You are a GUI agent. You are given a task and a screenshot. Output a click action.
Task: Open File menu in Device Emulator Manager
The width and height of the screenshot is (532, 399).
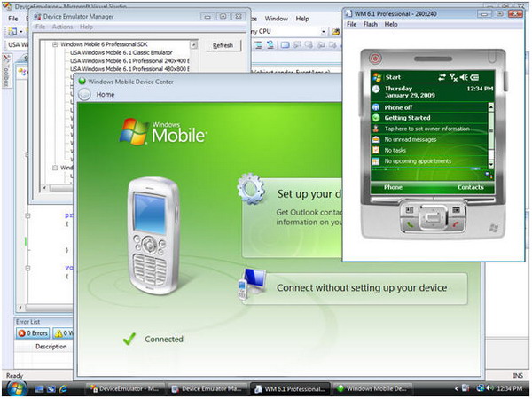(40, 27)
